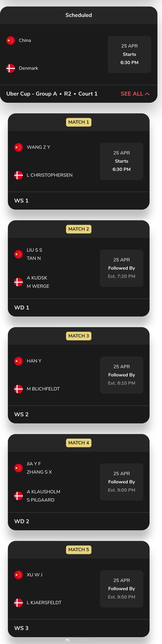Click Uber Cup - Group A label

tap(32, 94)
